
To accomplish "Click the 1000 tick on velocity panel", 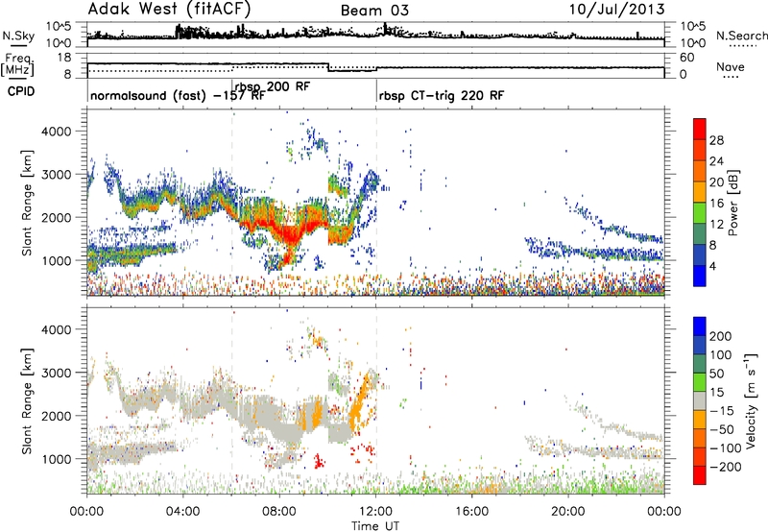I will click(x=57, y=459).
